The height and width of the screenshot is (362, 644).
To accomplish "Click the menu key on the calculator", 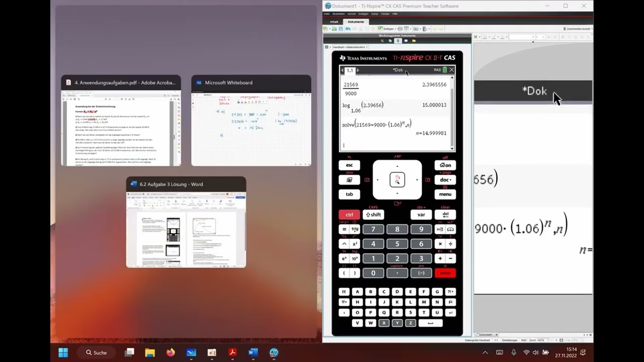I will (x=445, y=194).
